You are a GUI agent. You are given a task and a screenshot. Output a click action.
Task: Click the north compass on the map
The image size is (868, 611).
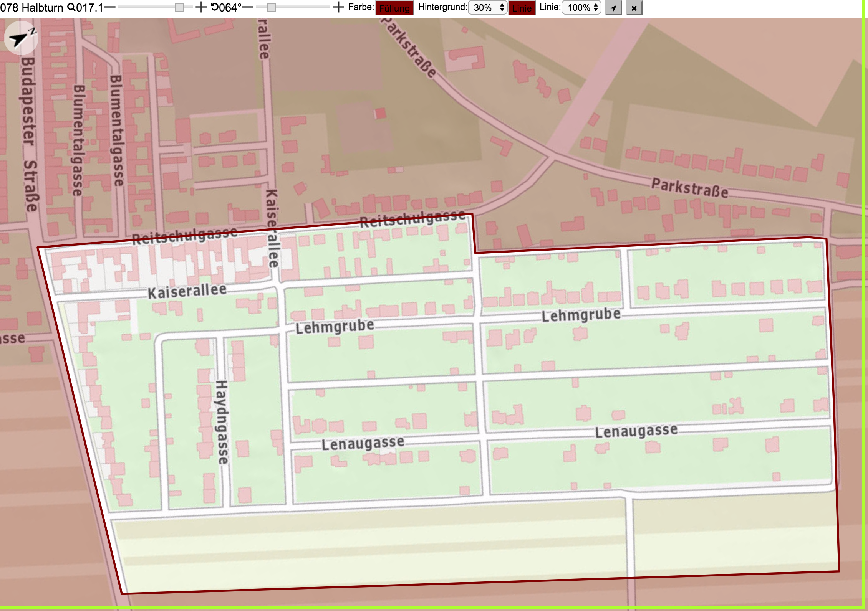tap(21, 38)
